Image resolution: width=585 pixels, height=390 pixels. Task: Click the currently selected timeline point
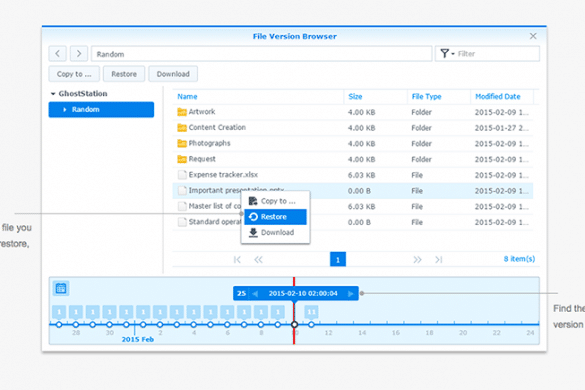tap(294, 325)
